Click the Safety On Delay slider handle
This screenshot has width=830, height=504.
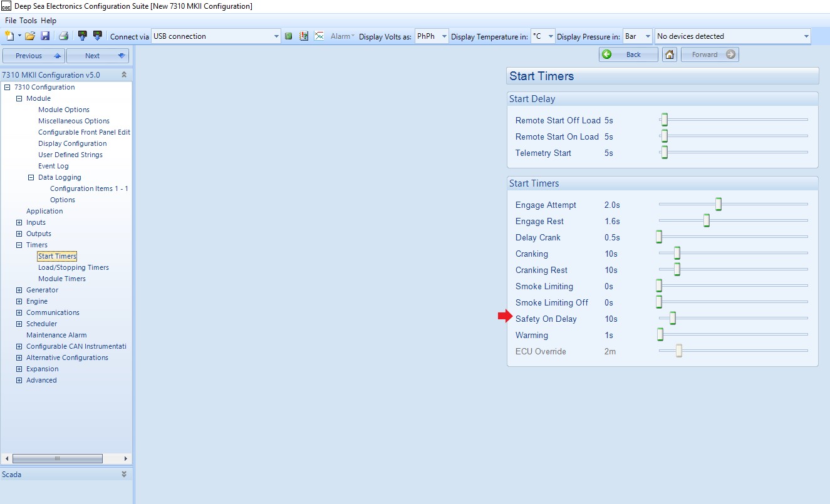(x=672, y=319)
